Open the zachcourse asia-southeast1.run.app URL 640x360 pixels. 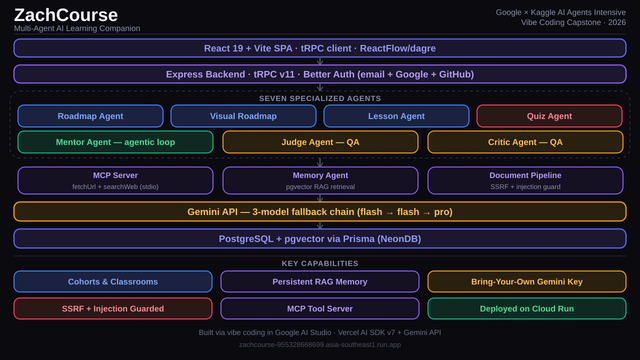(x=320, y=344)
